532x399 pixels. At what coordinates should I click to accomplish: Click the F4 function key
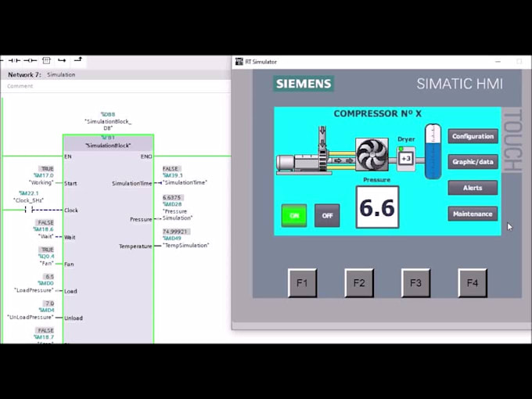click(x=473, y=283)
